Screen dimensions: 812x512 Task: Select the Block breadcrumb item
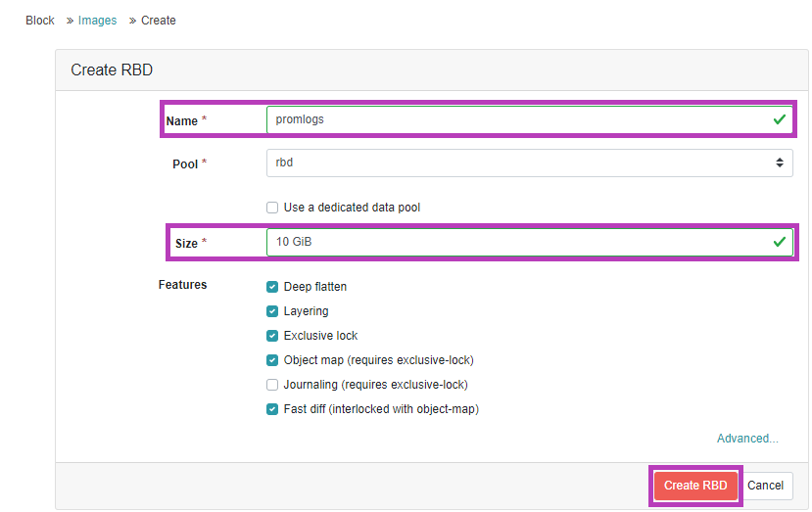point(40,21)
